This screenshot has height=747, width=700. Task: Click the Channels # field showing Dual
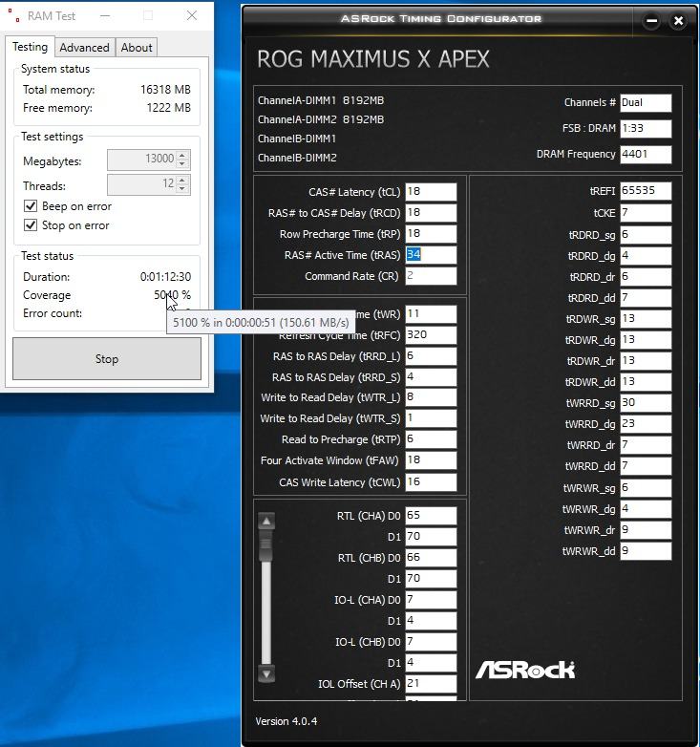point(646,103)
